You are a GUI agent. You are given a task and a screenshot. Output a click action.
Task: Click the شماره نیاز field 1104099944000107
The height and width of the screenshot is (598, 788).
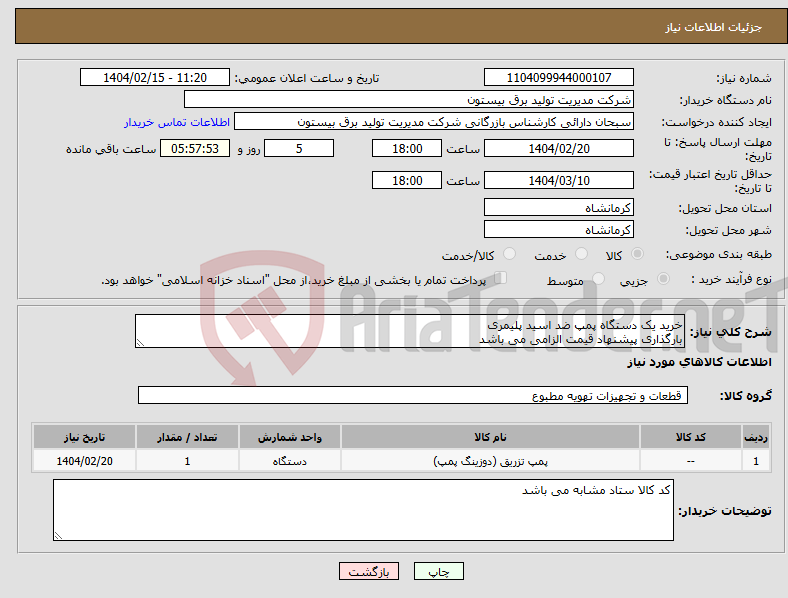pyautogui.click(x=558, y=78)
